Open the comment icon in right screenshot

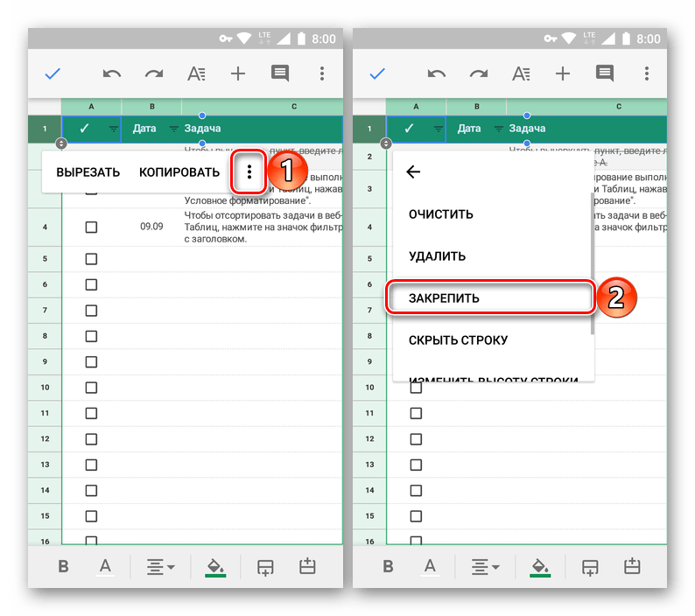(605, 73)
